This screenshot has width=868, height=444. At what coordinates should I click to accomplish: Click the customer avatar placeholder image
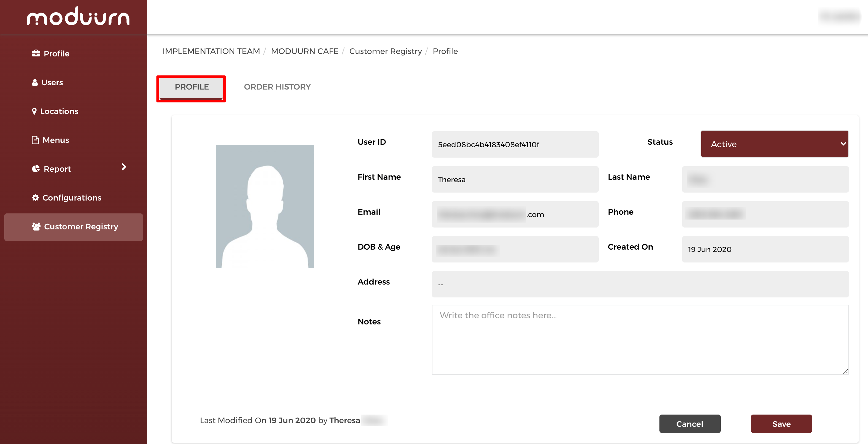coord(264,206)
